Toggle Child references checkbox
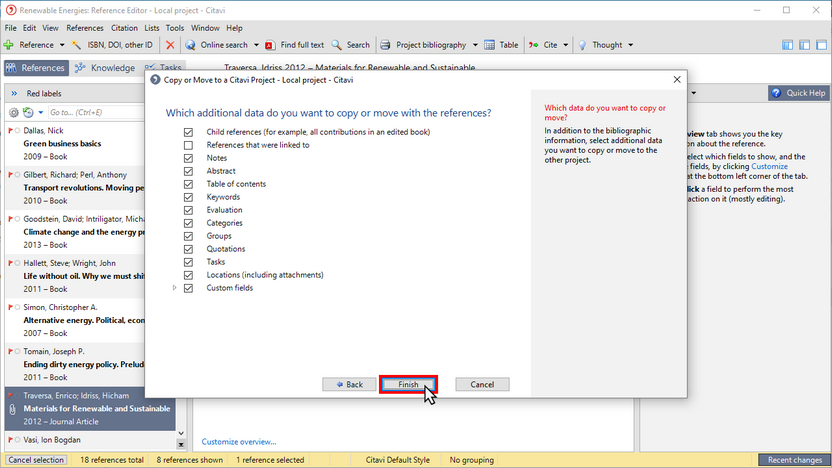 [x=188, y=132]
